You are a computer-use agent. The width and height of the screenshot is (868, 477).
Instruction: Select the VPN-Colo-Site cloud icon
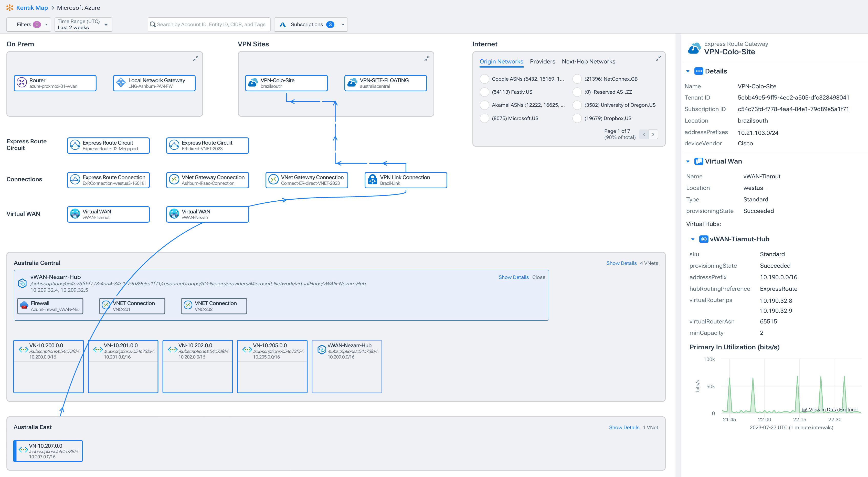click(x=253, y=83)
